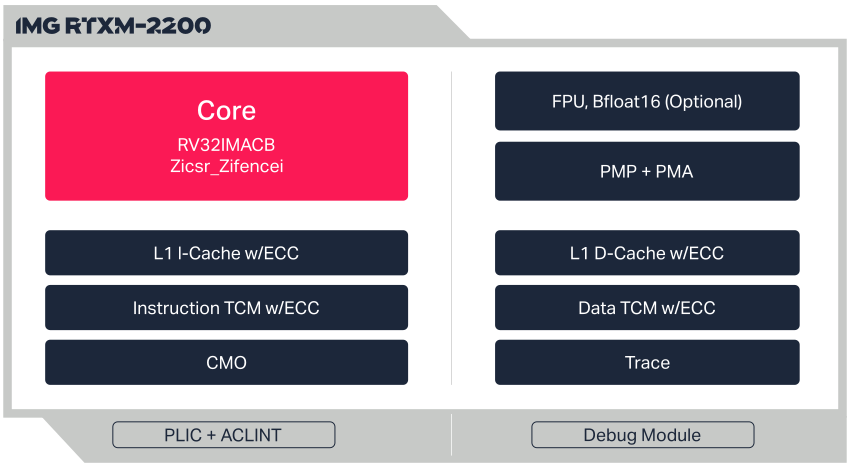The height and width of the screenshot is (463, 850).
Task: Click the IMG RTXM-2200 title
Action: pos(113,27)
